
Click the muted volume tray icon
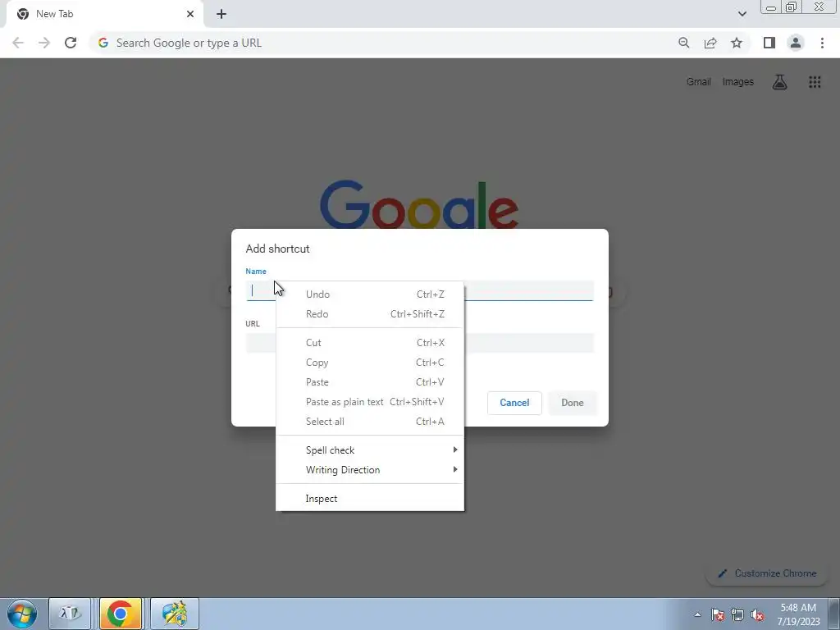(x=757, y=614)
